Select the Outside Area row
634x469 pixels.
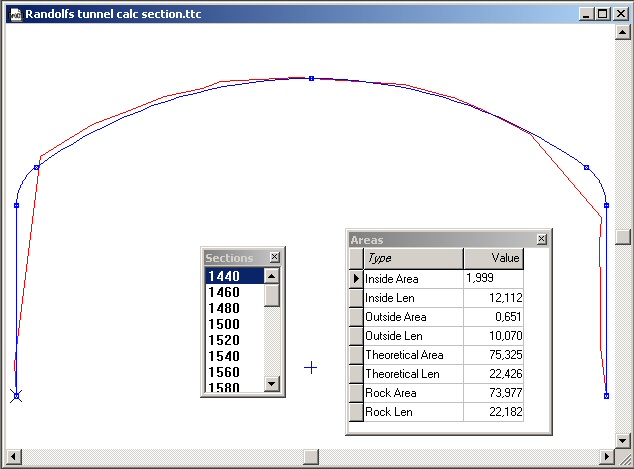(413, 317)
